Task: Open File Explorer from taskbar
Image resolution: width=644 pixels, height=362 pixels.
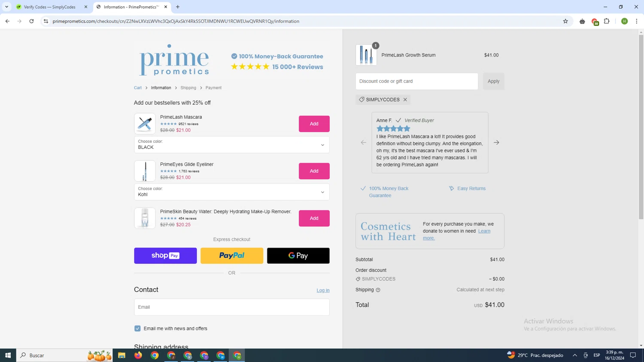Action: [122, 355]
